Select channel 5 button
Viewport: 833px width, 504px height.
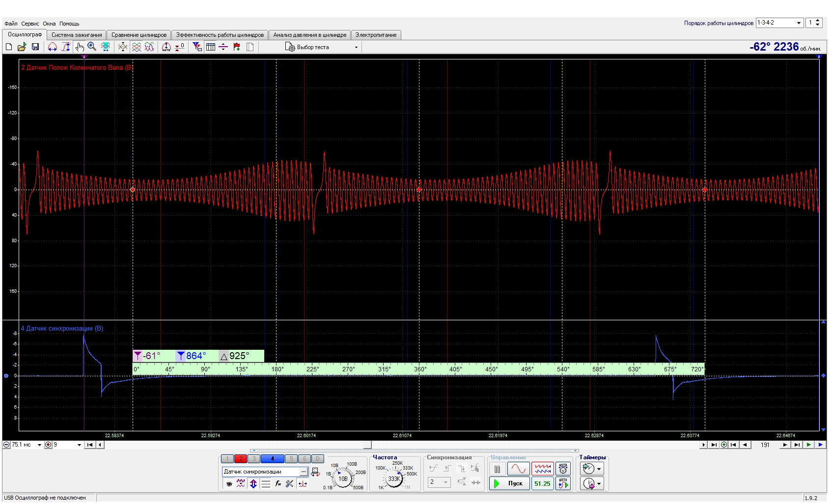coord(291,459)
